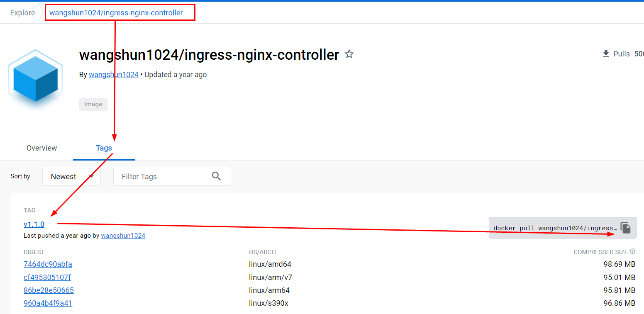Open the v1.1.0 tag details
The image size is (644, 314).
[x=34, y=224]
